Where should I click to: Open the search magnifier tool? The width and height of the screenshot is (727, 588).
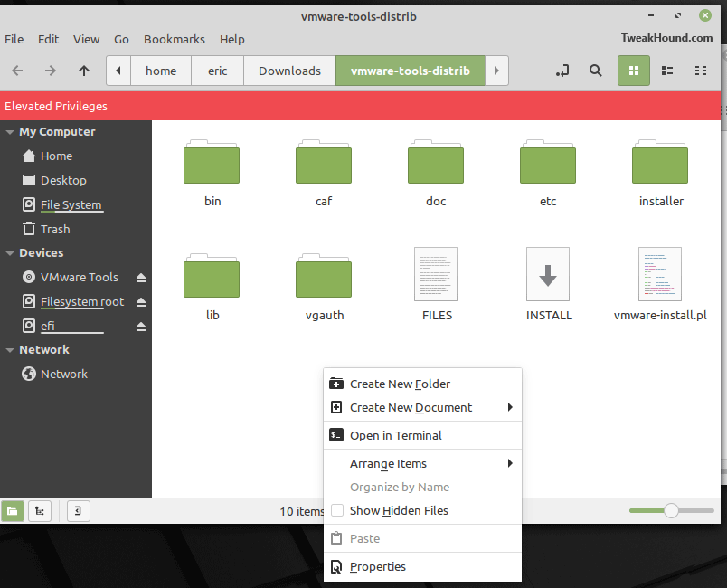(x=595, y=71)
